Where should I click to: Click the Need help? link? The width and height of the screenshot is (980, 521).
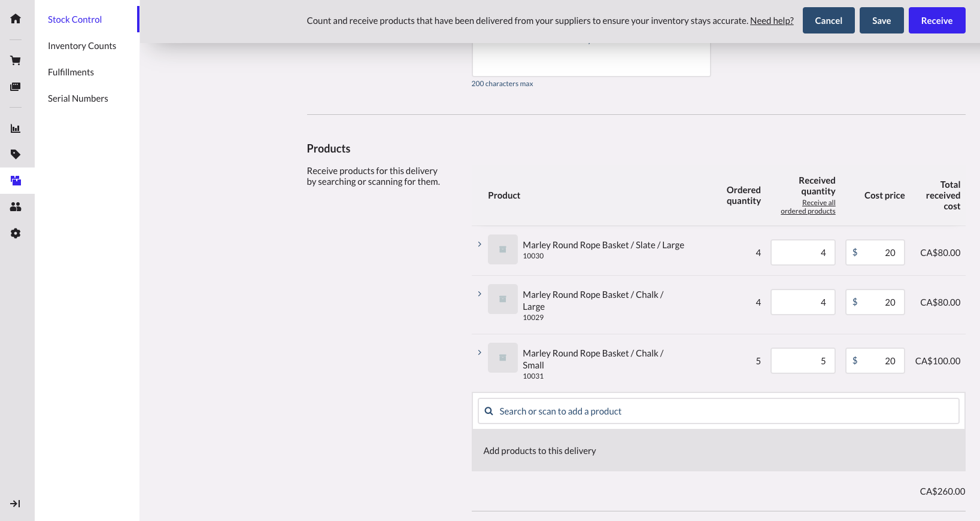772,21
